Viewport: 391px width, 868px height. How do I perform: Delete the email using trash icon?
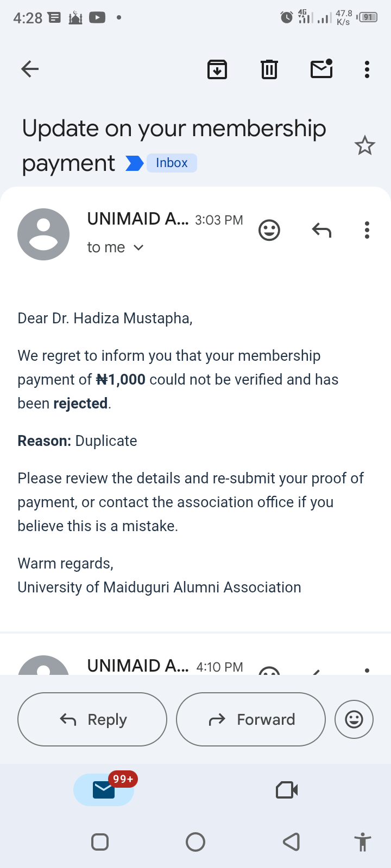269,69
